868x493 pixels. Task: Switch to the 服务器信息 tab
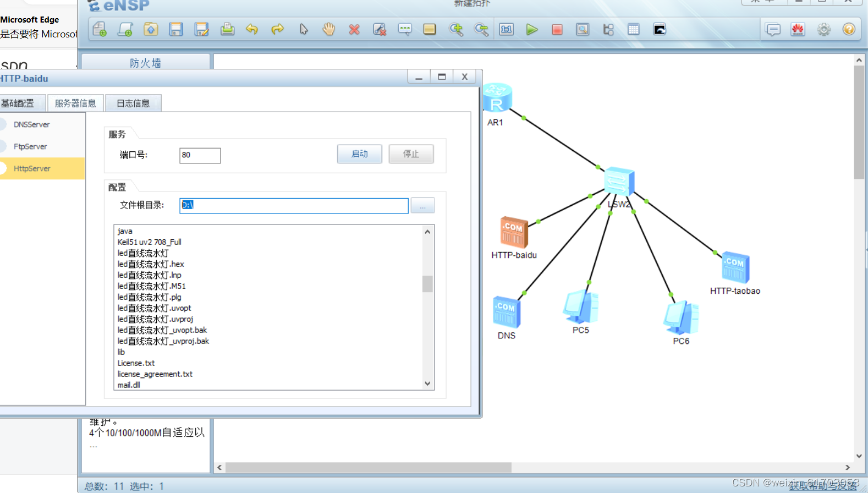point(75,103)
